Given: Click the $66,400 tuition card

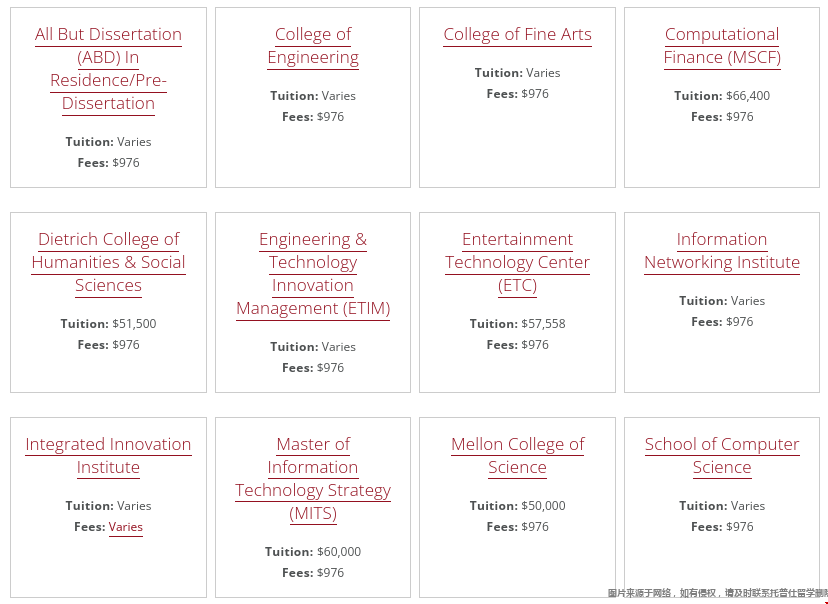Looking at the screenshot, I should (x=722, y=98).
